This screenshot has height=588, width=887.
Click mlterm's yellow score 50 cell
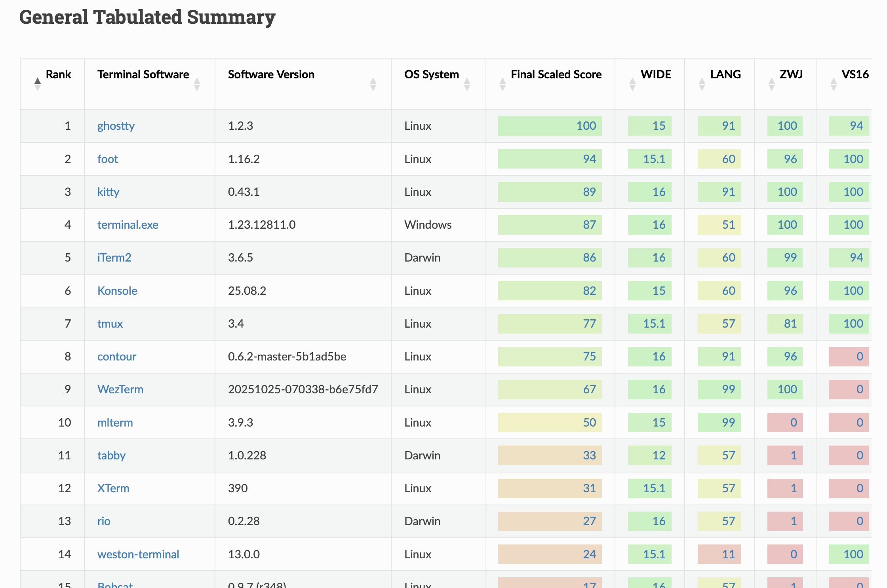click(550, 423)
